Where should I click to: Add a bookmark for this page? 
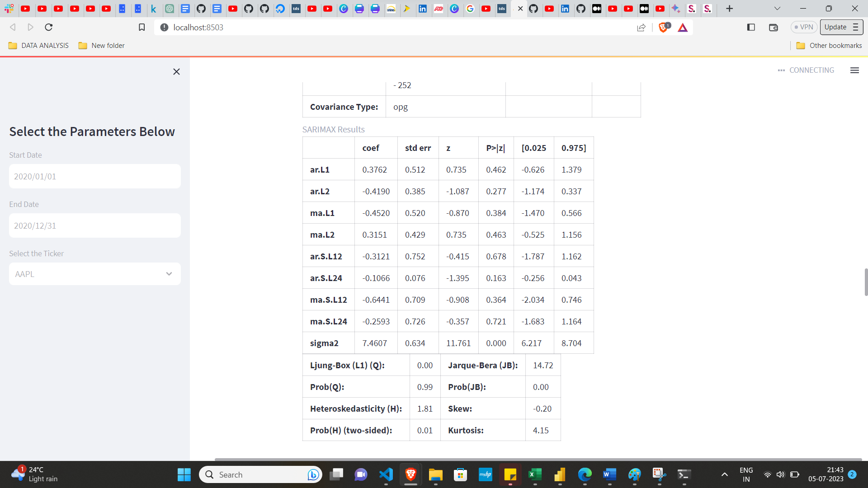(142, 27)
